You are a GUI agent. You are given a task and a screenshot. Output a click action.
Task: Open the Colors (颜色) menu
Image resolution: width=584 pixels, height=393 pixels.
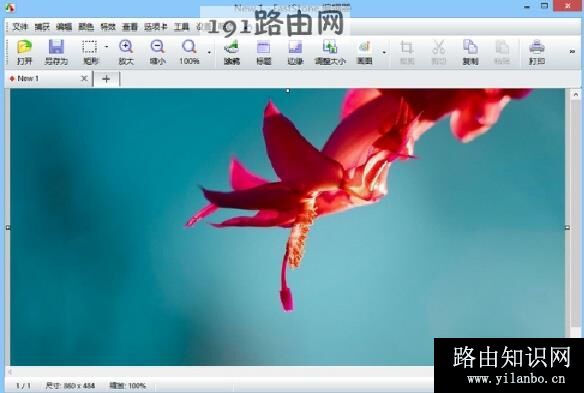click(86, 27)
